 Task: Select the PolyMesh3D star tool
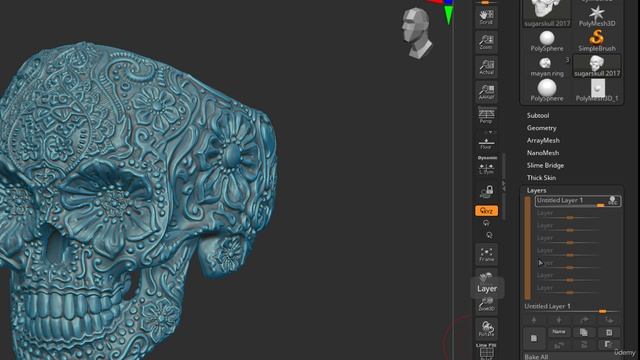click(x=597, y=16)
